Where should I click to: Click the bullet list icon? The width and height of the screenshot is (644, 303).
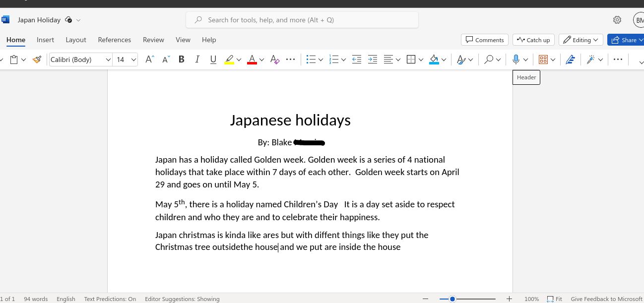click(311, 60)
